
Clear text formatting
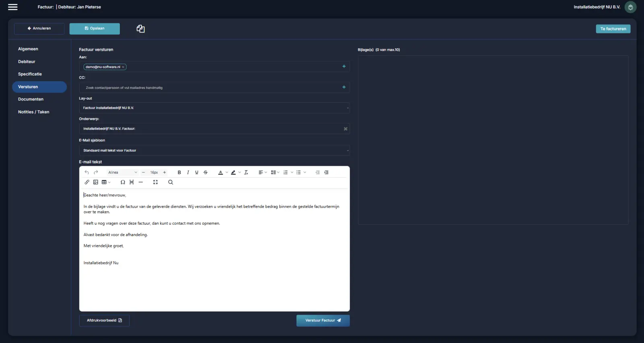(x=246, y=173)
